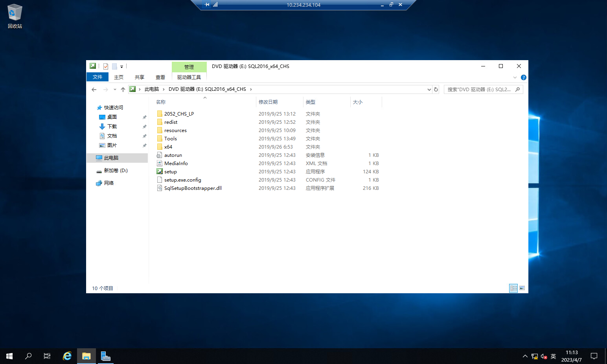Click the refresh button in address bar
Viewport: 607px width, 364px height.
coord(436,90)
